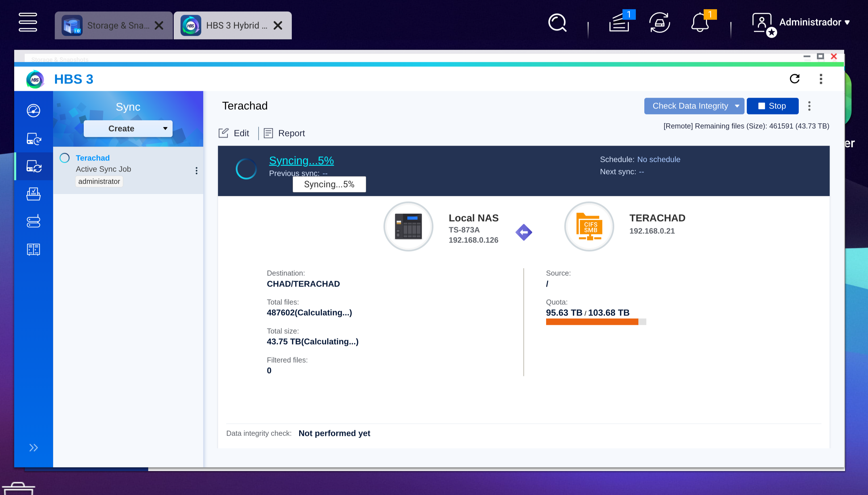Open the Jobs sidebar icon
Viewport: 868px width, 495px height.
[33, 194]
